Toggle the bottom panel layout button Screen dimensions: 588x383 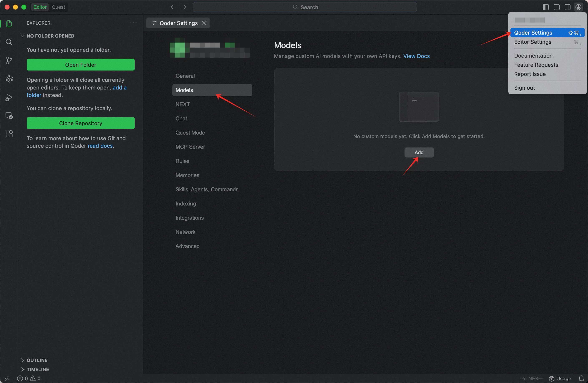point(557,7)
